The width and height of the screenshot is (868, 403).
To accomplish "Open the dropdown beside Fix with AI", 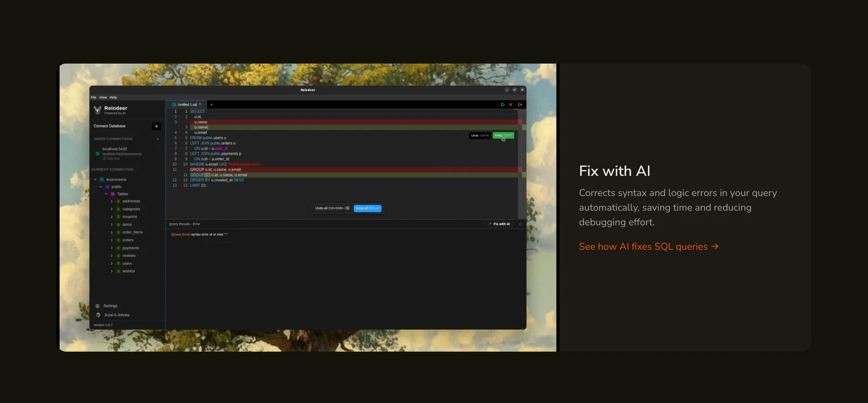I will [520, 224].
